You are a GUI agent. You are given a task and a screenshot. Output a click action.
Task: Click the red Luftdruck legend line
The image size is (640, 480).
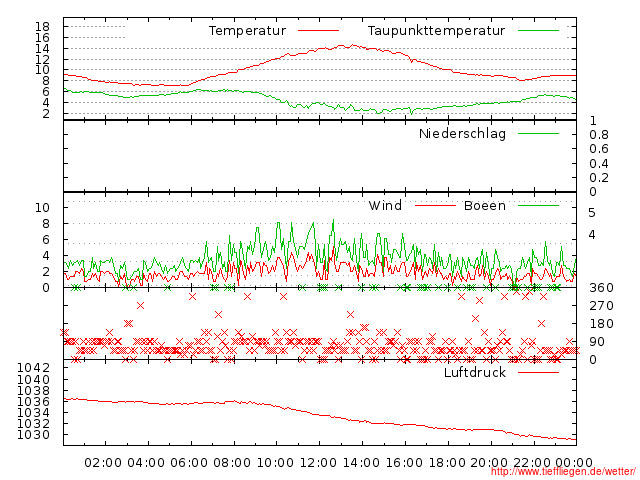538,372
